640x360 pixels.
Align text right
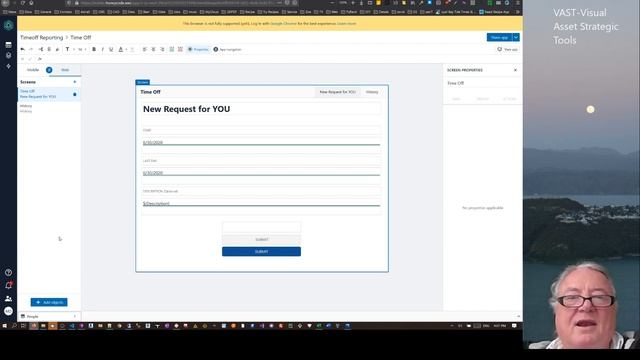[162, 49]
